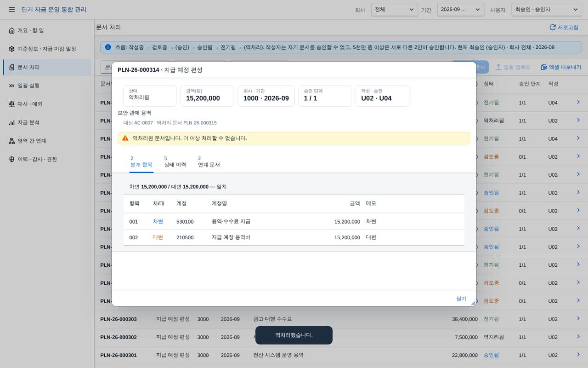
Task: Open row PLN-26-000303 detail arrow
Action: click(x=578, y=318)
